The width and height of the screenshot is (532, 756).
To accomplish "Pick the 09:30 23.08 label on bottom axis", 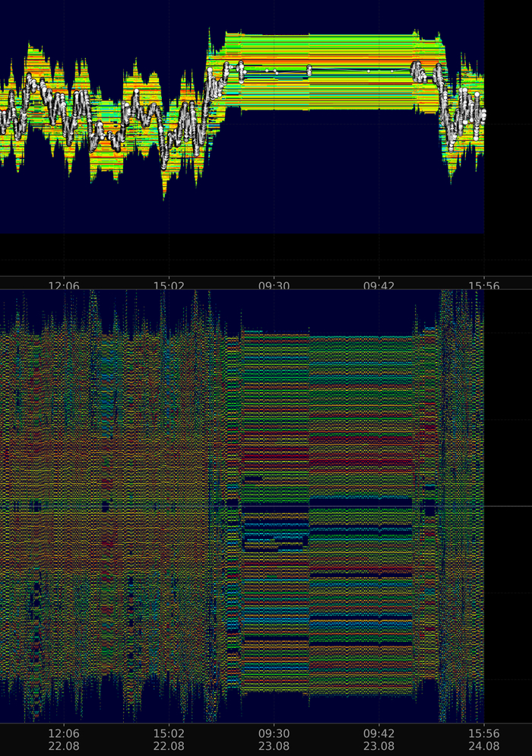I will point(274,739).
